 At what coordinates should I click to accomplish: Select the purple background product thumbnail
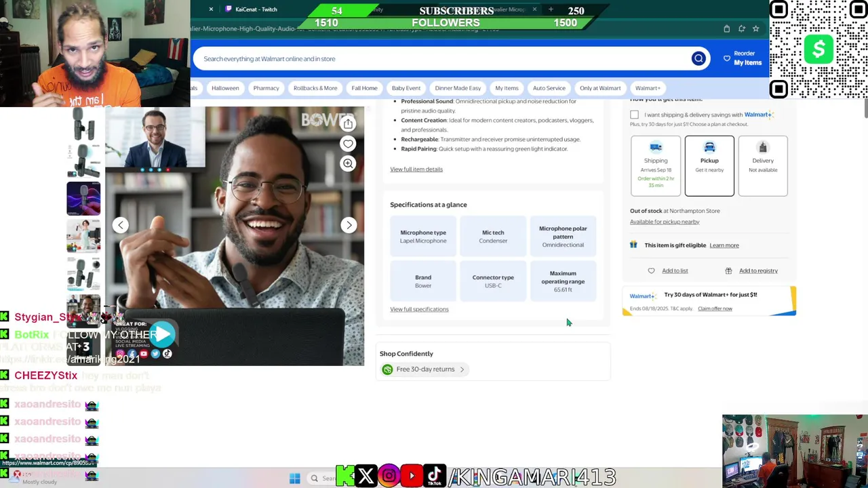(83, 199)
